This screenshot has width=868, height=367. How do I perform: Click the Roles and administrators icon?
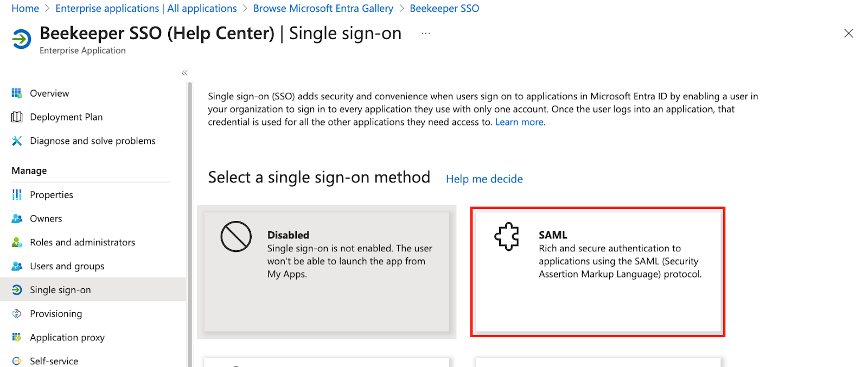tap(17, 243)
